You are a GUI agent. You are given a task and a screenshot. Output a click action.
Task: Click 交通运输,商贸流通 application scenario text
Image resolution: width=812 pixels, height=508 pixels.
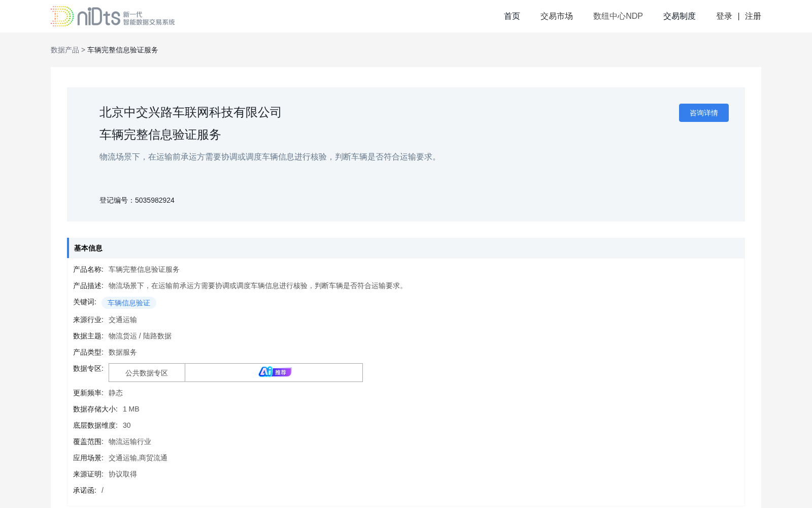point(138,458)
